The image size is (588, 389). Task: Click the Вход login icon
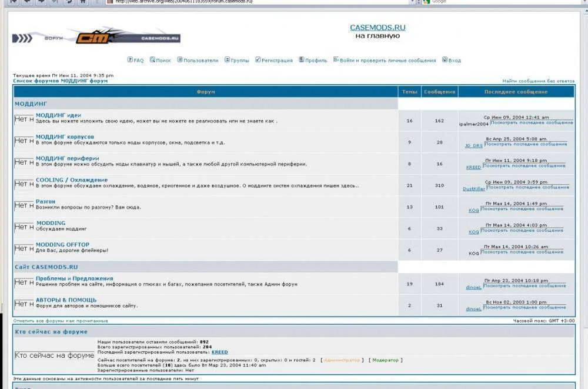coord(445,59)
